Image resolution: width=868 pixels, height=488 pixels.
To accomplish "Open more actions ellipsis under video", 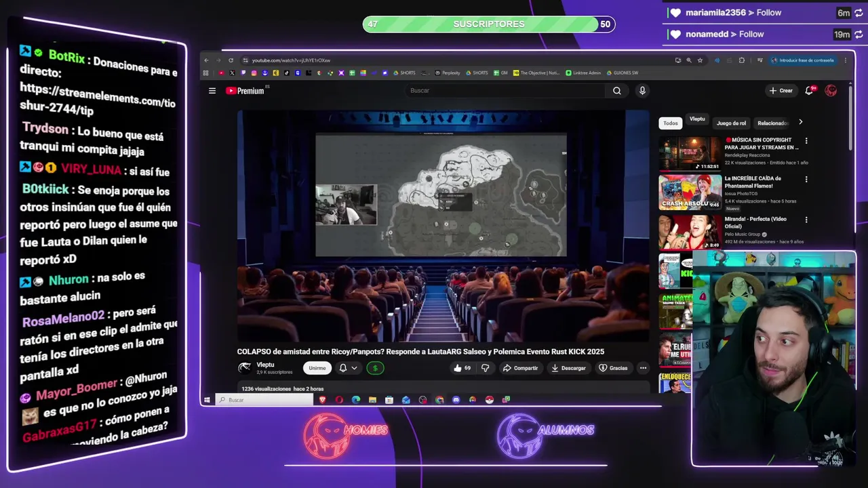I will 643,368.
